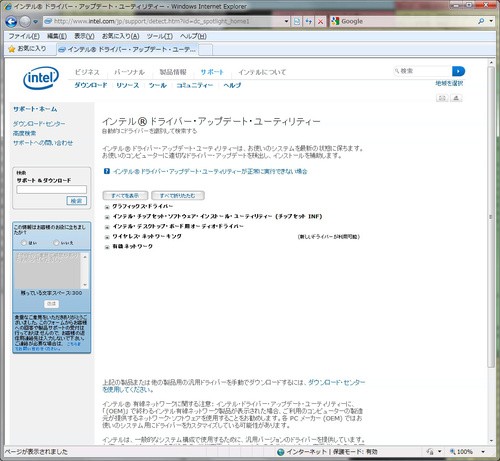Open the サポートへの問い合わせ sidebar link

click(x=43, y=143)
